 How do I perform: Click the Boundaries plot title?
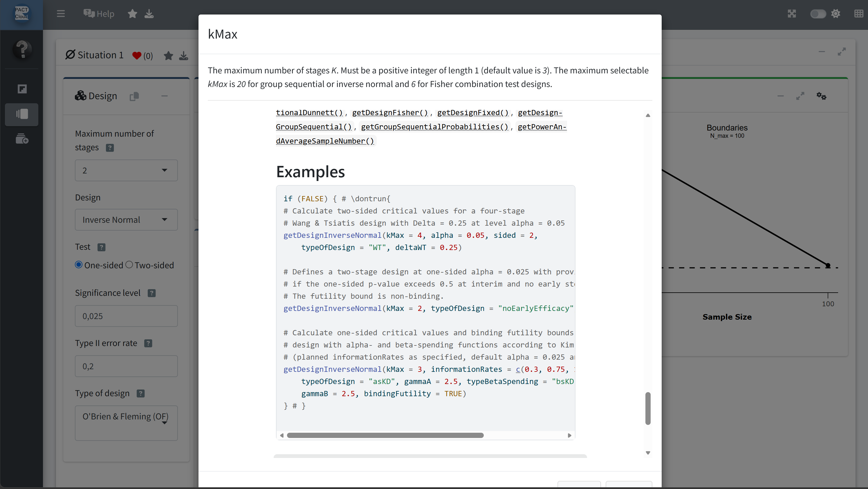point(727,128)
